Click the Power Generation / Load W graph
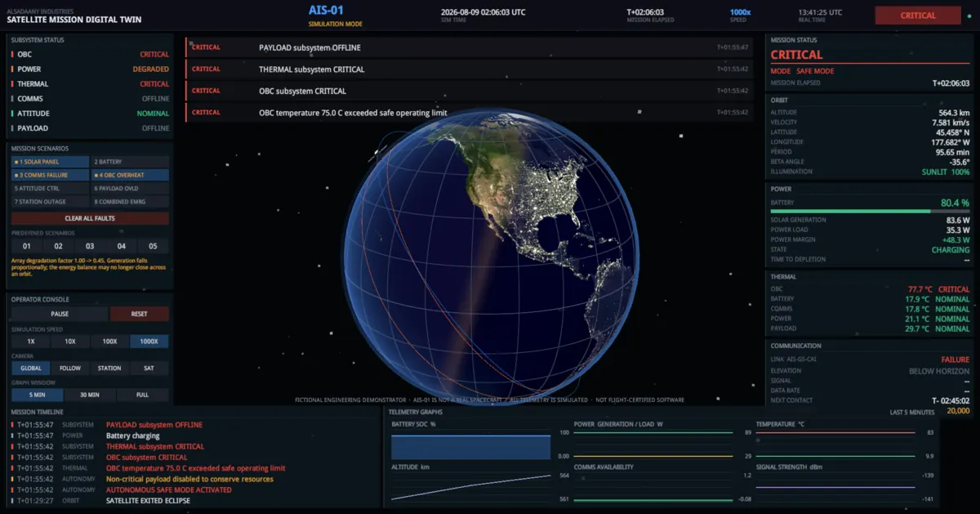 coord(653,446)
